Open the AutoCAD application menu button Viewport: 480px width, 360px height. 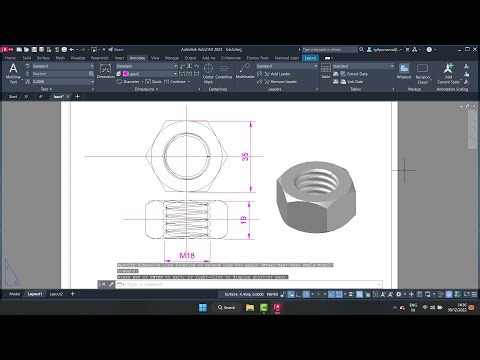[7, 50]
